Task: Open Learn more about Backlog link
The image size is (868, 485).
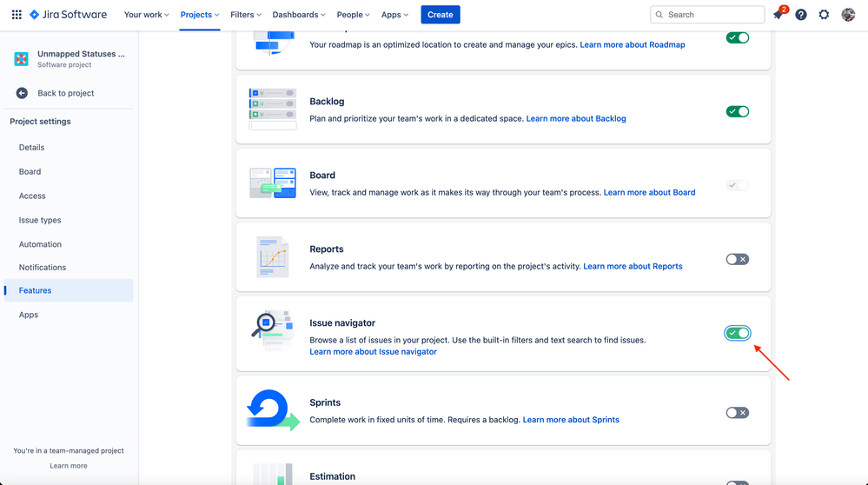Action: (x=576, y=118)
